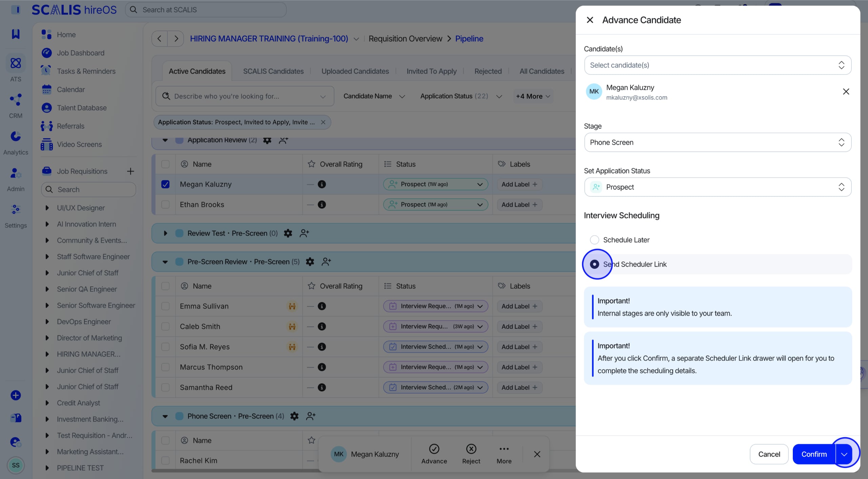Select the Send Scheduler Link radio option
Viewport: 868px width, 479px height.
click(x=594, y=264)
